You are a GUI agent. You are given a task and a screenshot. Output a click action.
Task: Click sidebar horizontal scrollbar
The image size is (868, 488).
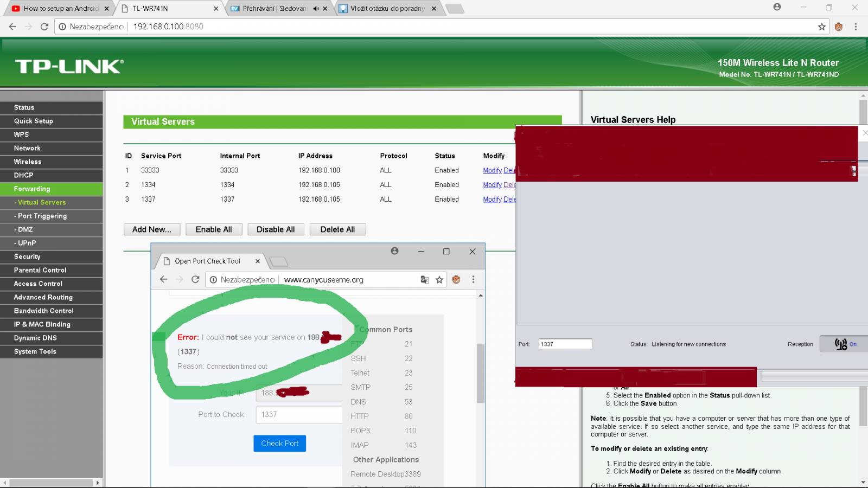[x=52, y=483]
